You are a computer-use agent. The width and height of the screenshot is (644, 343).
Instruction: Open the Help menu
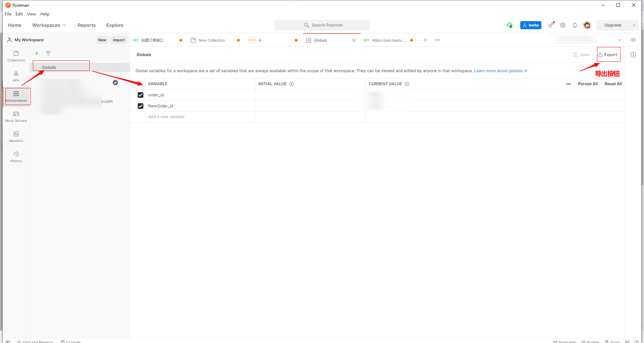tap(45, 14)
